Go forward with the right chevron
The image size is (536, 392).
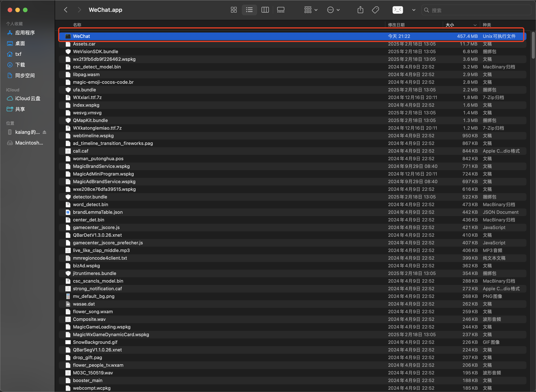pos(79,10)
